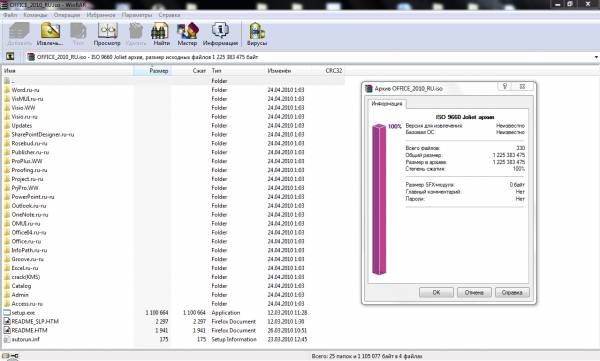Click the Вирусы (Virus scan) icon
Viewport: 600px width, 361px height.
pos(257,34)
